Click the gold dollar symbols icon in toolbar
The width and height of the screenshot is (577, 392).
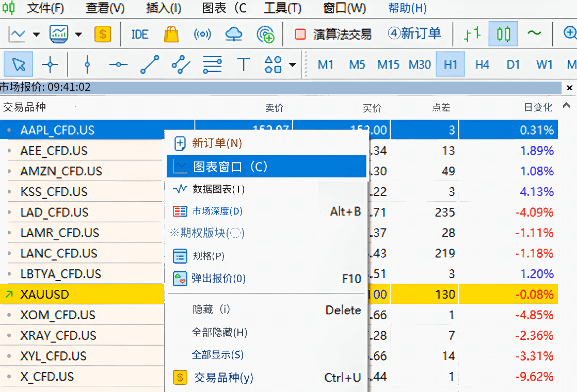103,34
